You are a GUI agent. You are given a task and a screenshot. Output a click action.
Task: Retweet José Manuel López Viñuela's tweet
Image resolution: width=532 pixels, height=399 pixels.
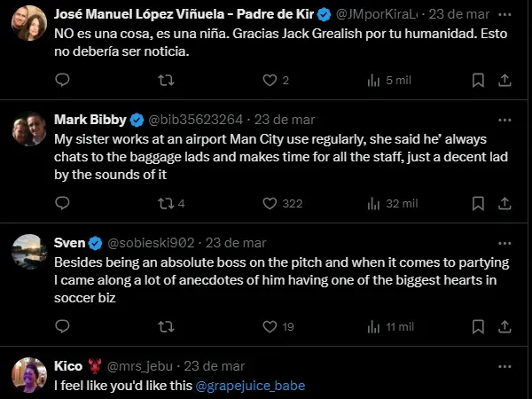(x=165, y=80)
